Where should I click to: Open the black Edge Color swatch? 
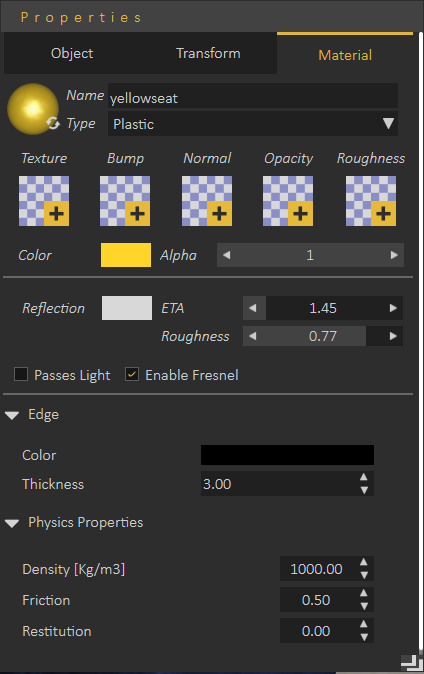[287, 455]
